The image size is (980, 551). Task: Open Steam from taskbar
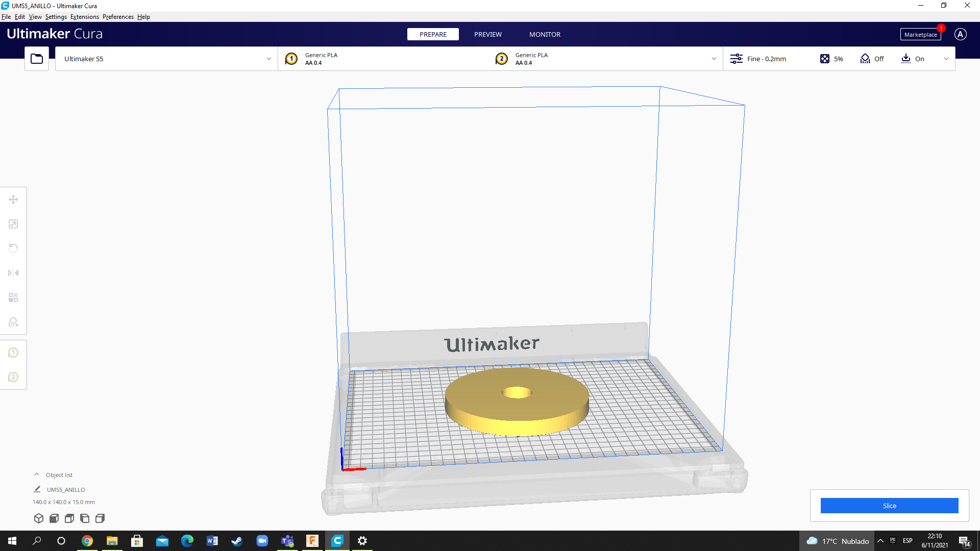[x=237, y=541]
